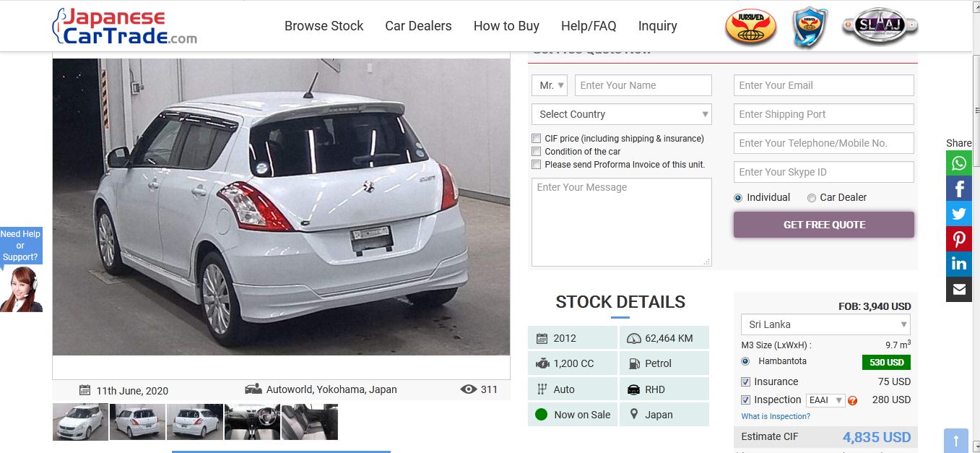The image size is (980, 453).
Task: Uncheck the Insurance checkbox
Action: click(x=746, y=381)
